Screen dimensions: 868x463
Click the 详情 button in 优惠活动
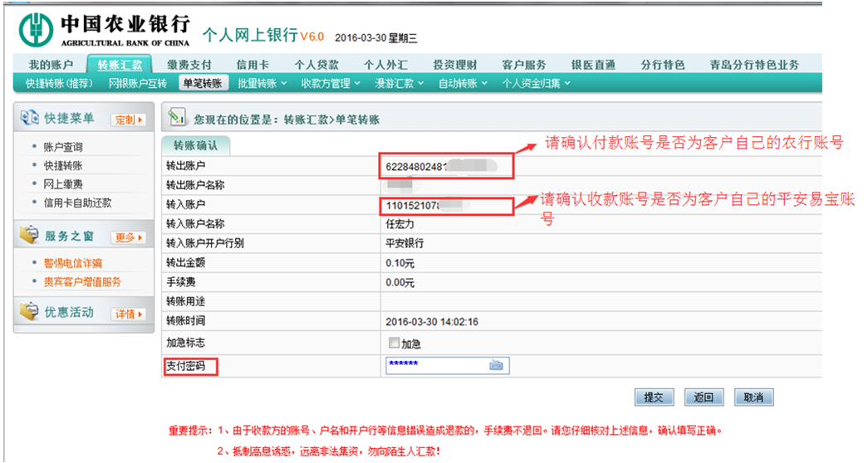(x=129, y=314)
